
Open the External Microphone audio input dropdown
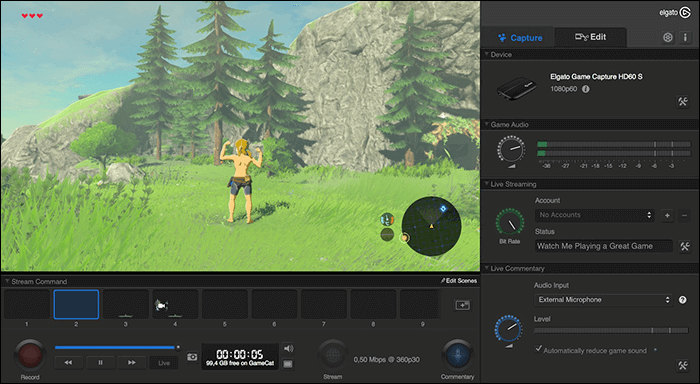pos(603,300)
